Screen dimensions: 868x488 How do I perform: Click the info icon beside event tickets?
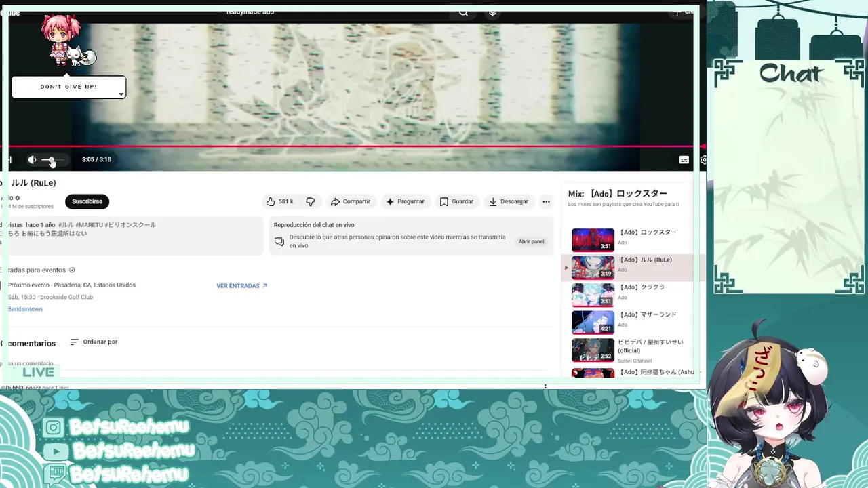(x=72, y=270)
